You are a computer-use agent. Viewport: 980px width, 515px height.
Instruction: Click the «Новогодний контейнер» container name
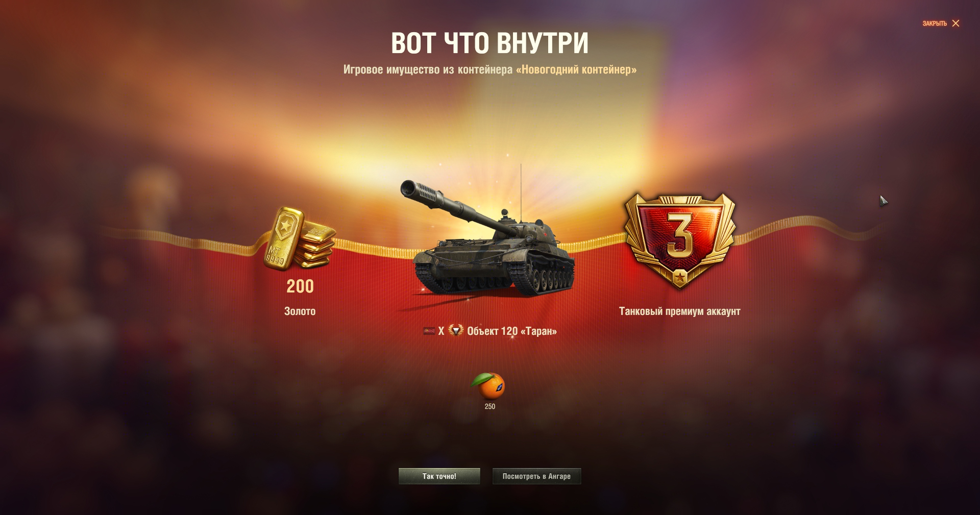tap(576, 69)
